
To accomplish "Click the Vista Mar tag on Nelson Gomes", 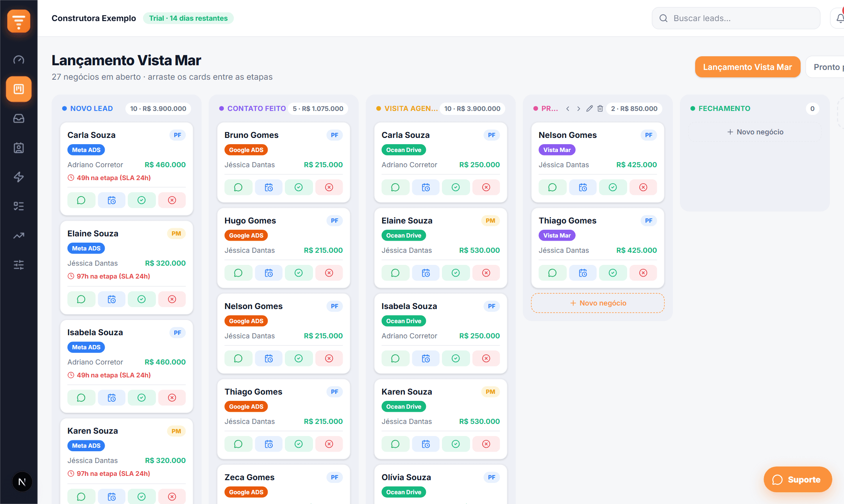I will [x=557, y=150].
